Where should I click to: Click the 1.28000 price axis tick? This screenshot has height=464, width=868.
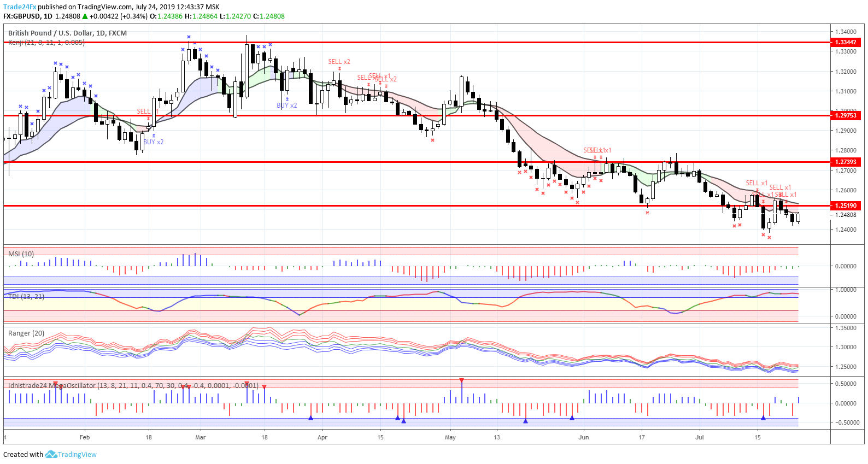click(846, 150)
